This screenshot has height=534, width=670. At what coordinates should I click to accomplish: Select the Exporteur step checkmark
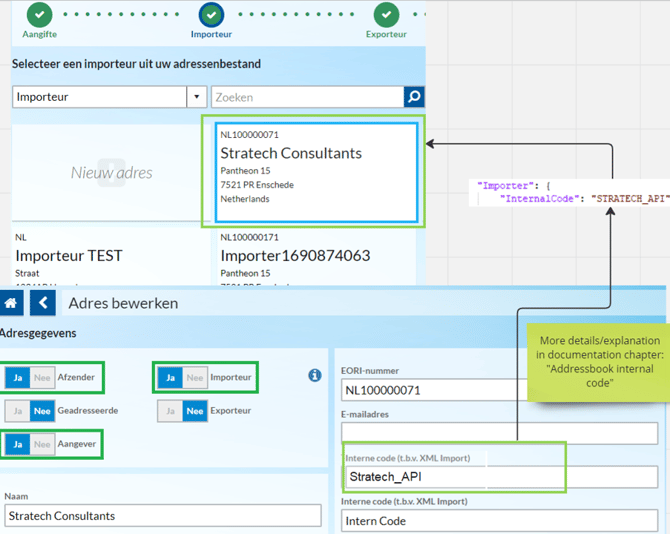(386, 15)
